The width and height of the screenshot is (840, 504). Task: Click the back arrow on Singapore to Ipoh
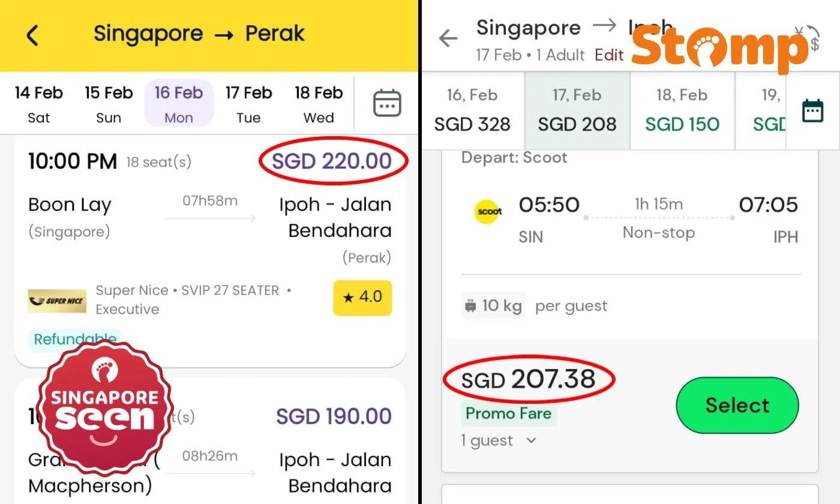click(447, 38)
